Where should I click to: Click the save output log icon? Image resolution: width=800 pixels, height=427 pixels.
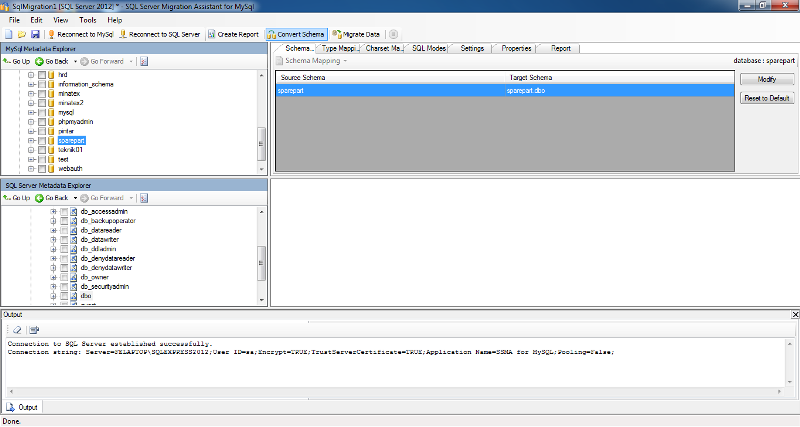34,330
